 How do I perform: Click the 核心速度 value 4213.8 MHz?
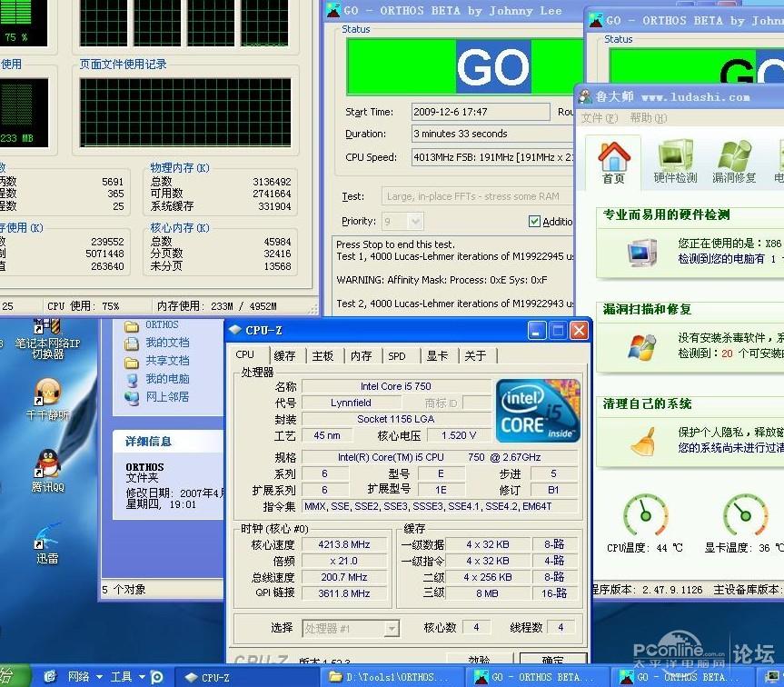[x=344, y=544]
